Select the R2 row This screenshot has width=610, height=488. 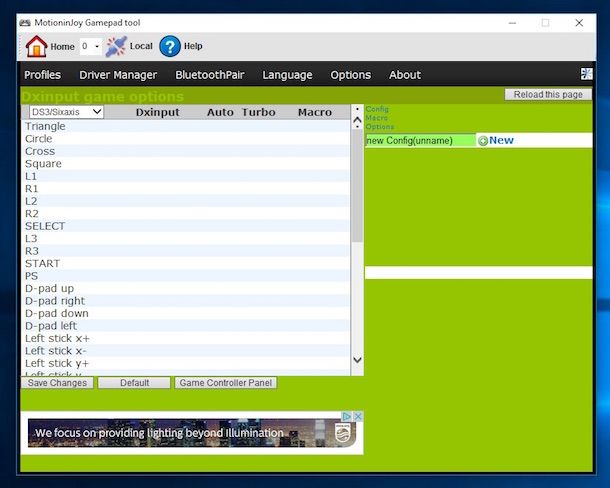186,213
